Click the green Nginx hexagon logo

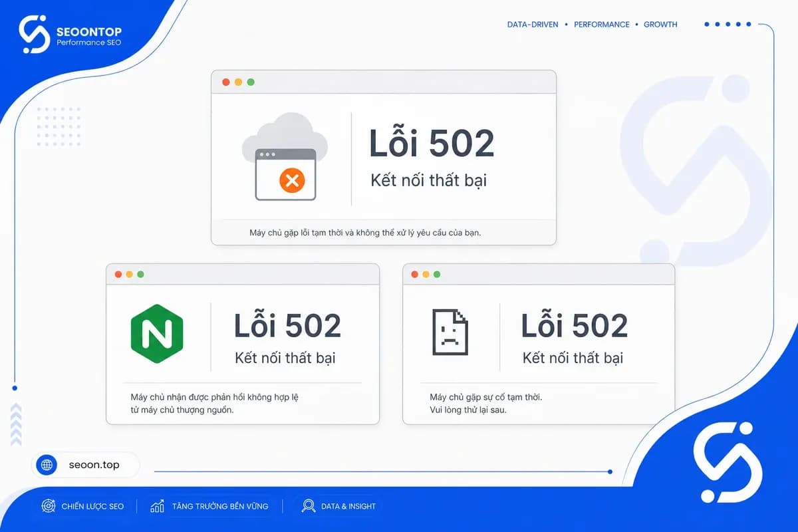click(x=157, y=334)
